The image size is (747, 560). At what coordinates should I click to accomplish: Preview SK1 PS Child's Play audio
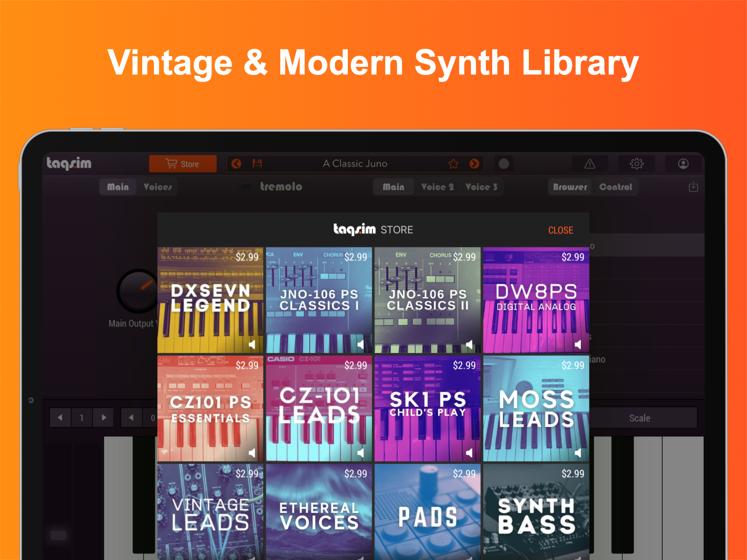(x=469, y=453)
